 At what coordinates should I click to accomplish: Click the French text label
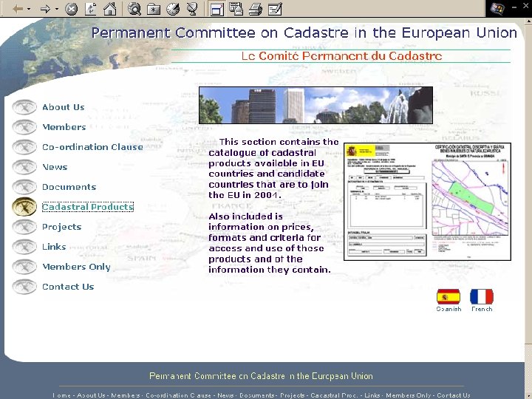(482, 309)
